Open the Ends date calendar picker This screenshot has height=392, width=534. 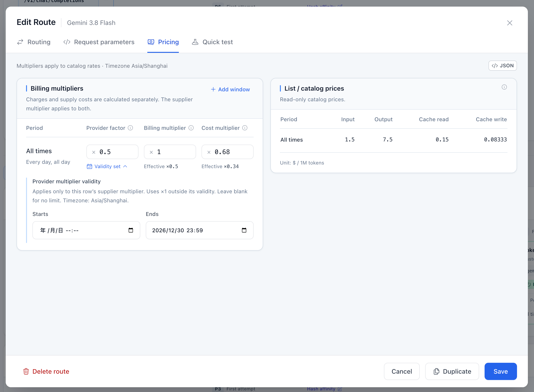[x=244, y=230]
